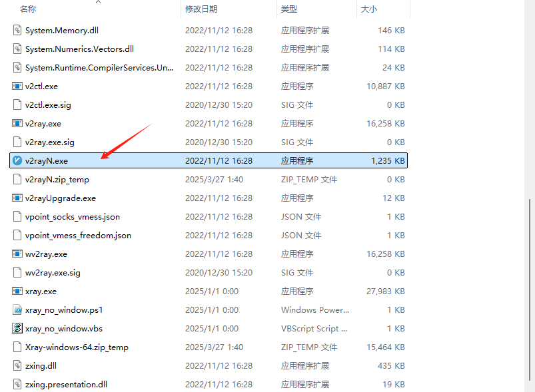535x392 pixels.
Task: Click the v2rayUpgrade.exe application icon
Action: (17, 198)
